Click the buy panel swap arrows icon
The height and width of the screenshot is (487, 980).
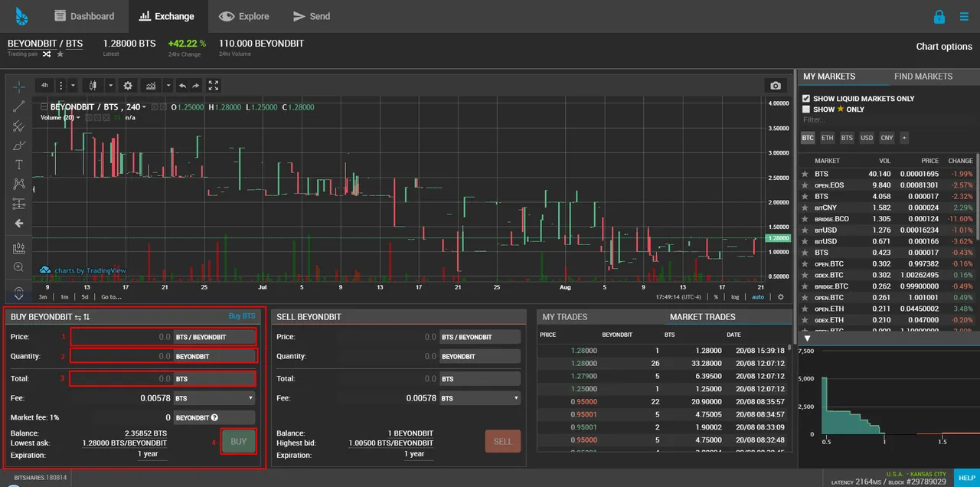[77, 317]
